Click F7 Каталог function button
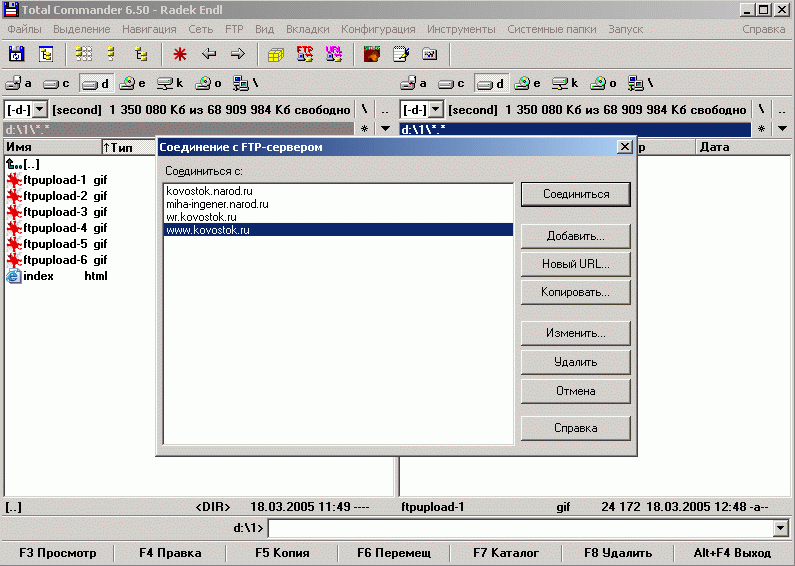This screenshot has height=566, width=795. 505,553
